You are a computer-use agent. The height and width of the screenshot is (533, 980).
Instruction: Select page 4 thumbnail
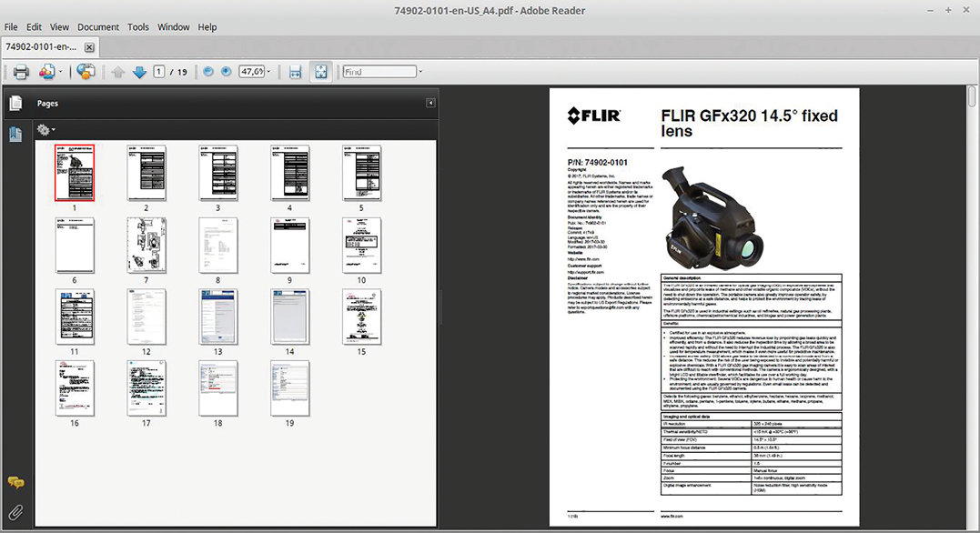click(290, 173)
